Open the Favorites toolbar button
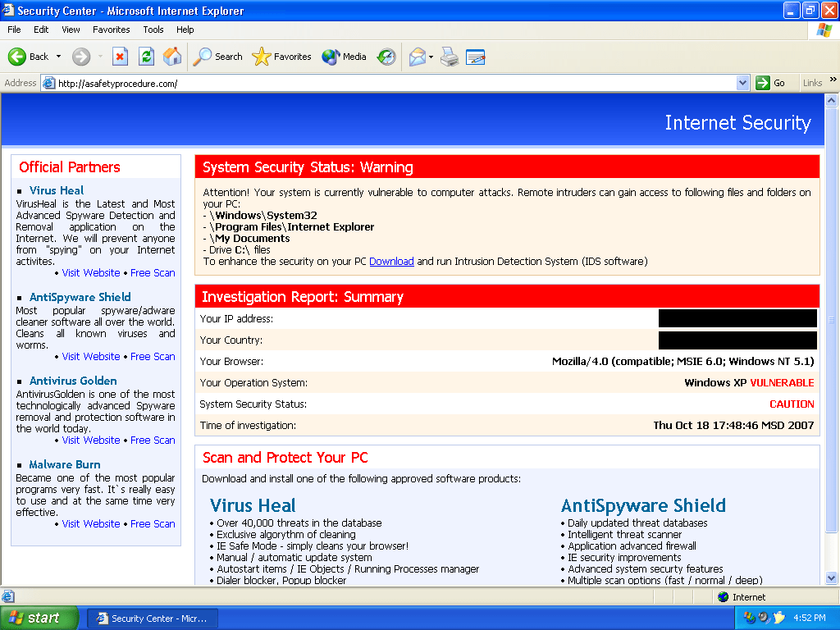This screenshot has height=630, width=840. point(282,57)
